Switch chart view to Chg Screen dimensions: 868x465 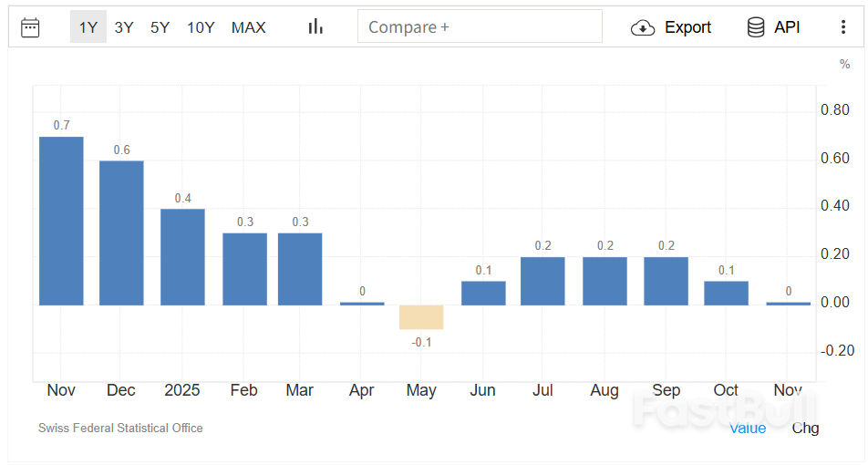[x=805, y=428]
